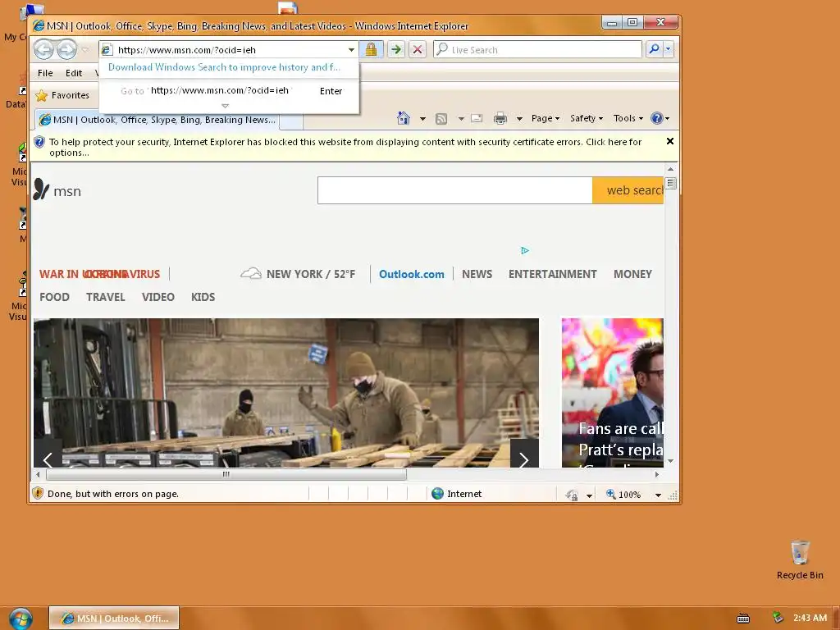Click the protected mode status icon
Viewport: 840px width, 630px height.
point(572,495)
